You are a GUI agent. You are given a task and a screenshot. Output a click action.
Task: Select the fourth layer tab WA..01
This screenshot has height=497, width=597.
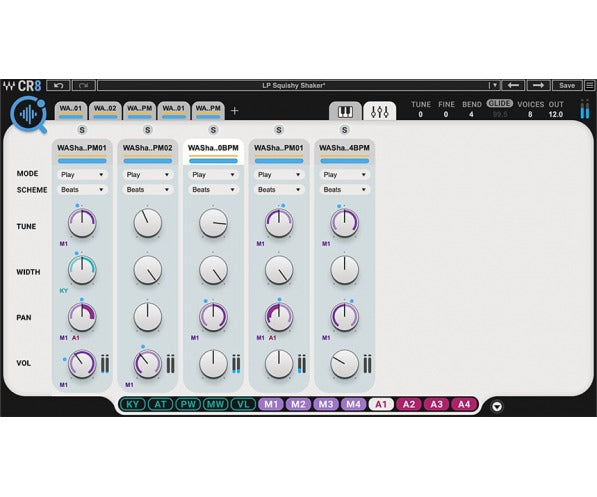click(174, 111)
